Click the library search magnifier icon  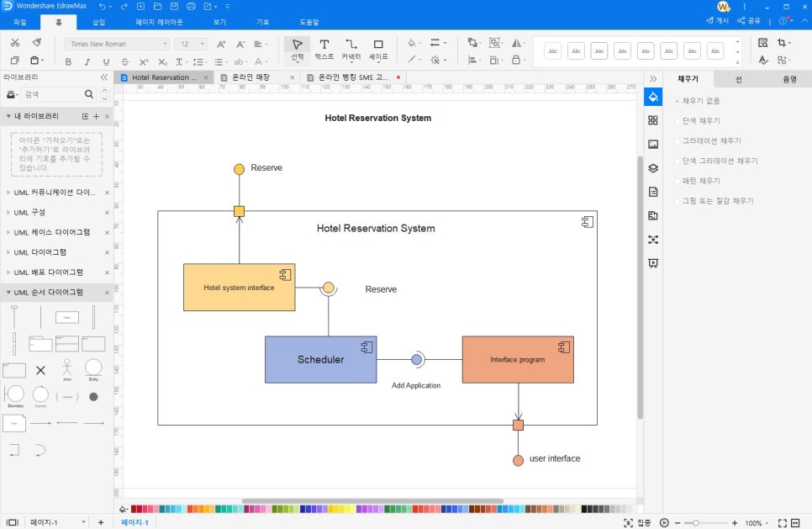point(89,94)
